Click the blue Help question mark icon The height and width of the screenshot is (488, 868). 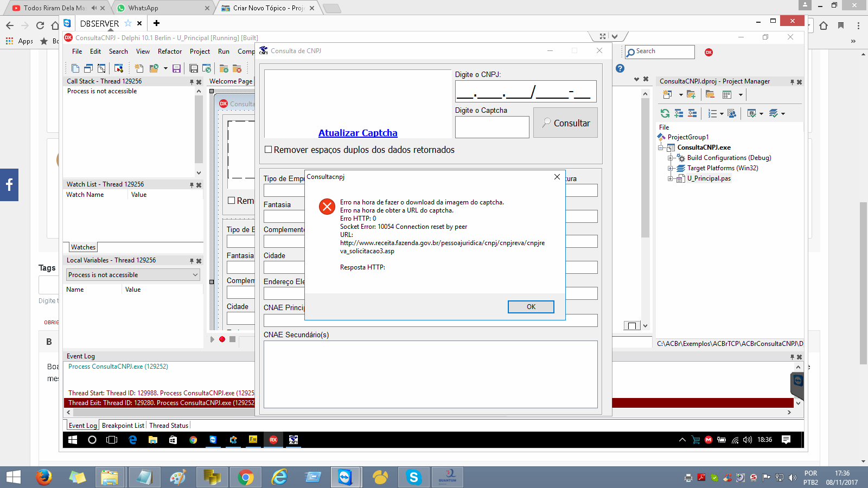[620, 68]
